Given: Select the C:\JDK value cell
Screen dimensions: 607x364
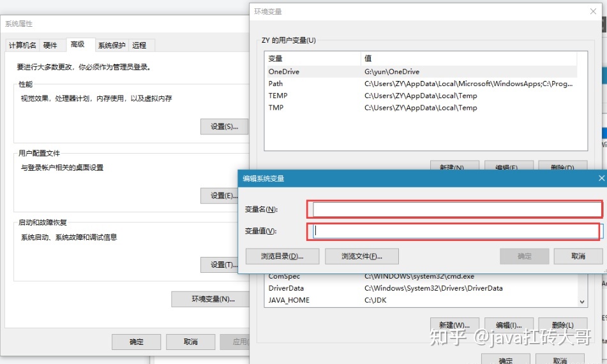Looking at the screenshot, I should [375, 300].
